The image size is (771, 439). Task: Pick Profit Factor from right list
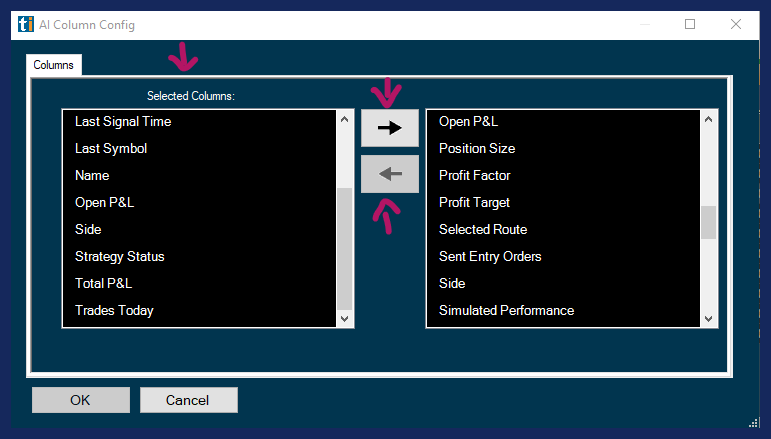click(474, 176)
